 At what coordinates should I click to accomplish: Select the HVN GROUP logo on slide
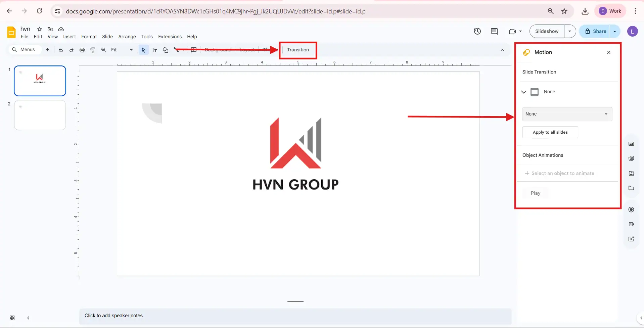pyautogui.click(x=295, y=154)
